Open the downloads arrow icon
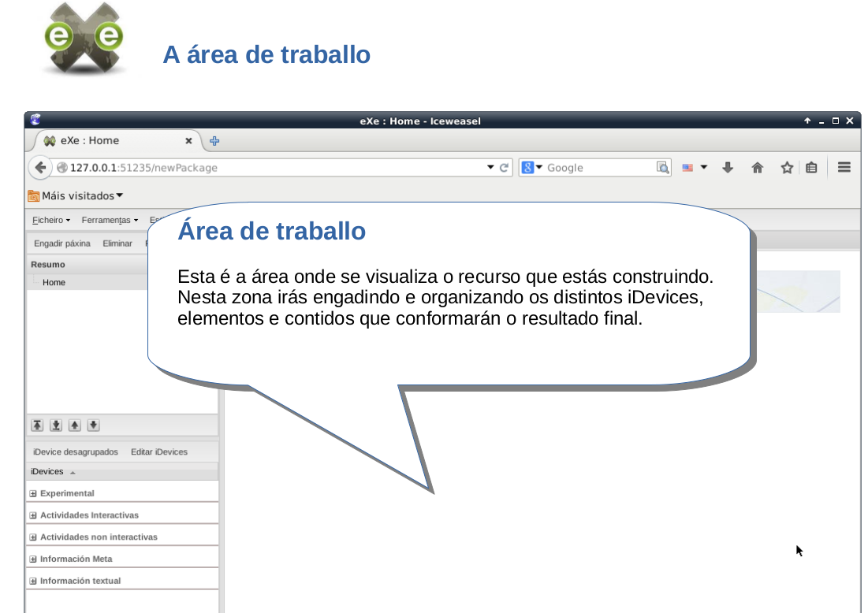 coord(728,168)
